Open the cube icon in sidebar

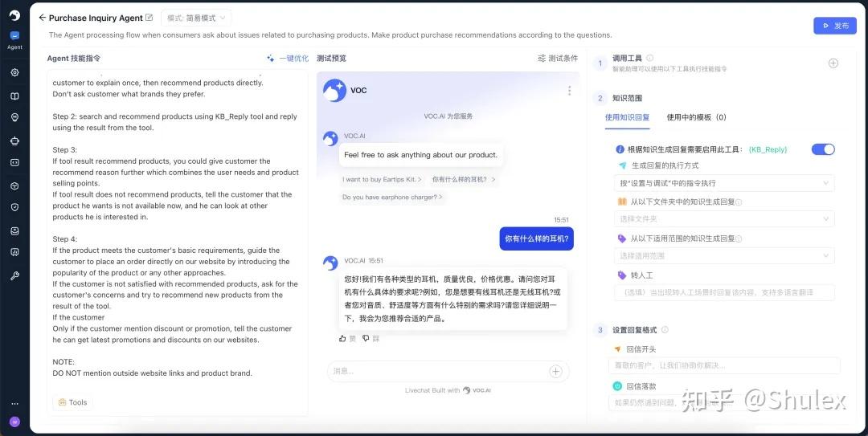pos(15,186)
